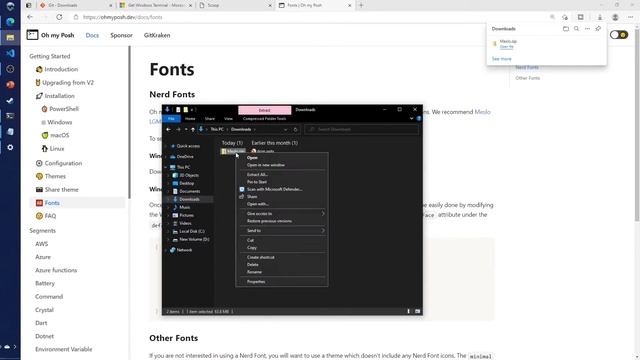The width and height of the screenshot is (640, 360).
Task: Expand Local Disk (C:) tree node
Action: click(169, 231)
